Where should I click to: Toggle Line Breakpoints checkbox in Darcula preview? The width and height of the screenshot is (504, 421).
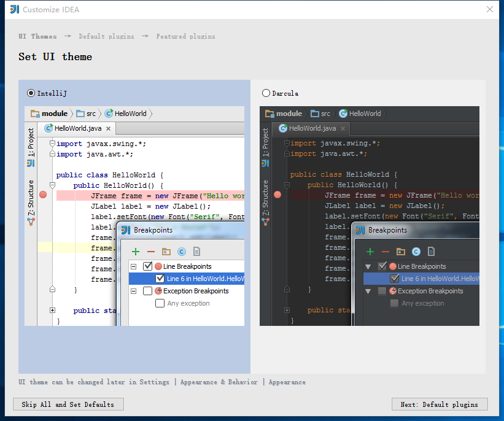click(x=382, y=266)
